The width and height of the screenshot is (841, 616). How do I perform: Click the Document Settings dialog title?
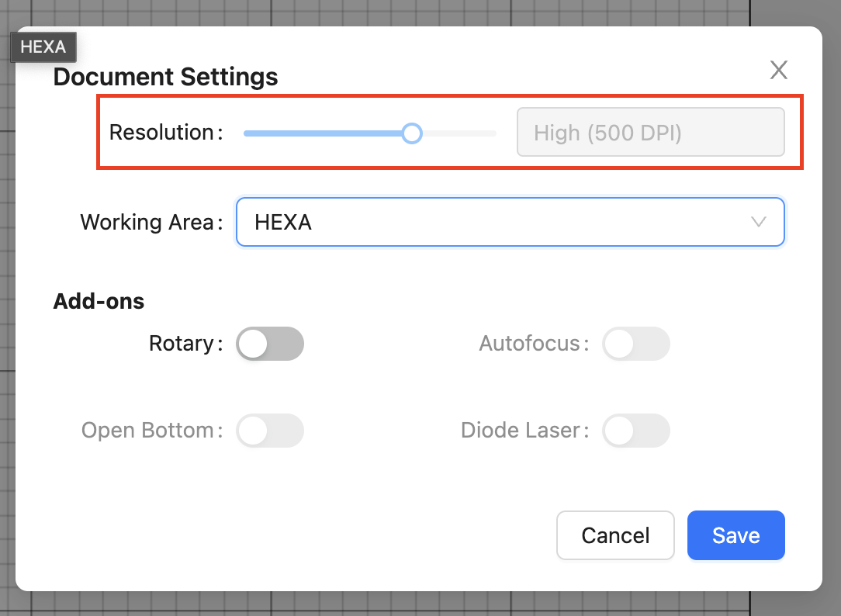coord(165,77)
